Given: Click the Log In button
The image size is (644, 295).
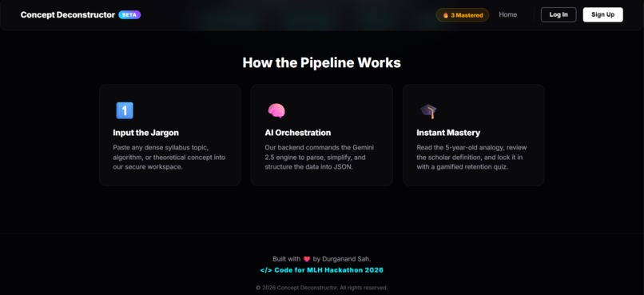Looking at the screenshot, I should (559, 15).
